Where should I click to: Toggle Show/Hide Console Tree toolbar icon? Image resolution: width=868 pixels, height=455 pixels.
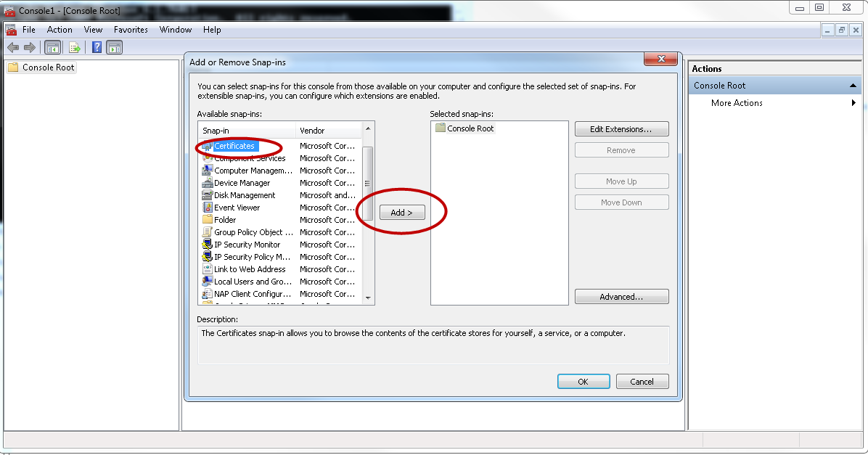click(x=52, y=48)
